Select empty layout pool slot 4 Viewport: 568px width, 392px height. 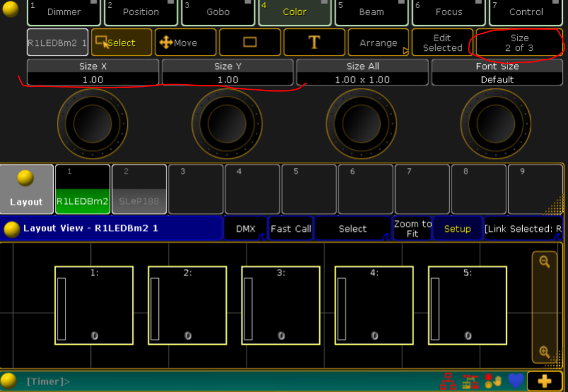(x=253, y=189)
